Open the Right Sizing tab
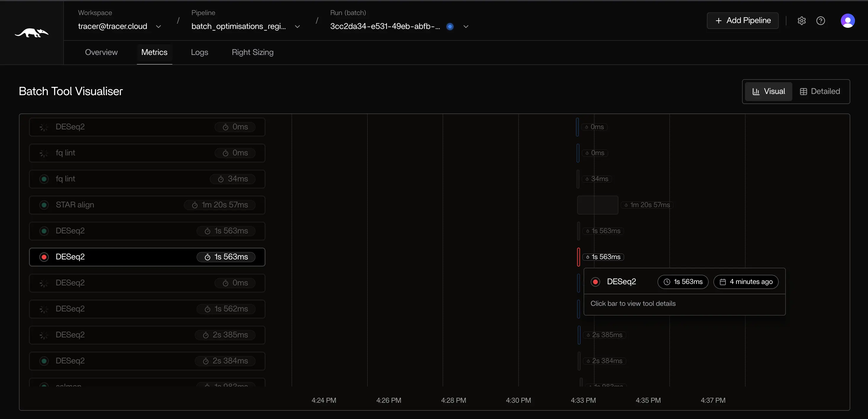 click(x=252, y=52)
